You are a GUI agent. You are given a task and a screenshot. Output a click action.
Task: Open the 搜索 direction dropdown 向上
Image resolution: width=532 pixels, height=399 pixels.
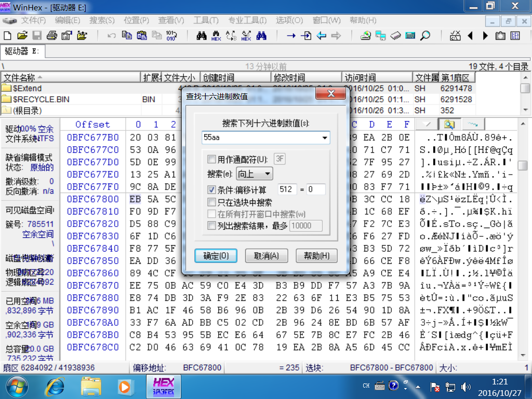[254, 174]
